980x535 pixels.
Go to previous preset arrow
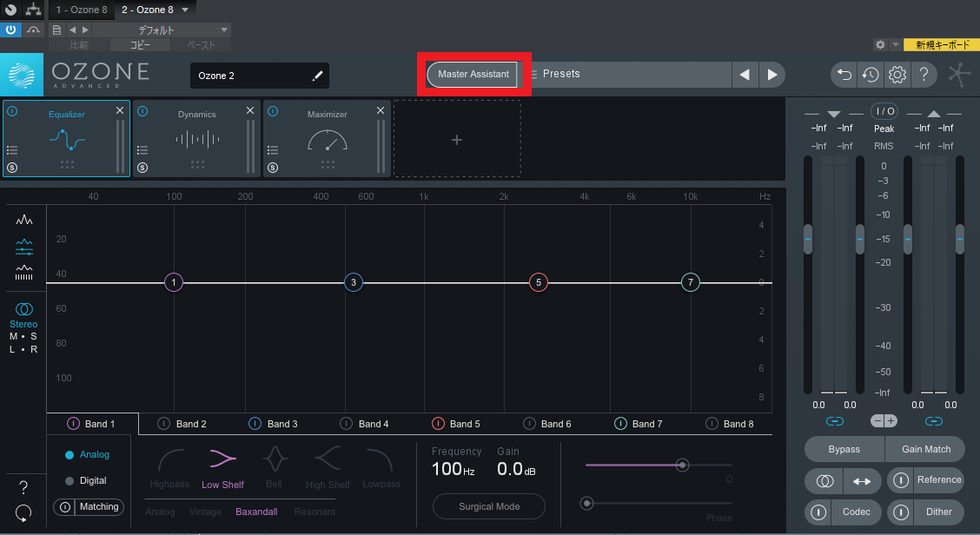click(x=745, y=75)
